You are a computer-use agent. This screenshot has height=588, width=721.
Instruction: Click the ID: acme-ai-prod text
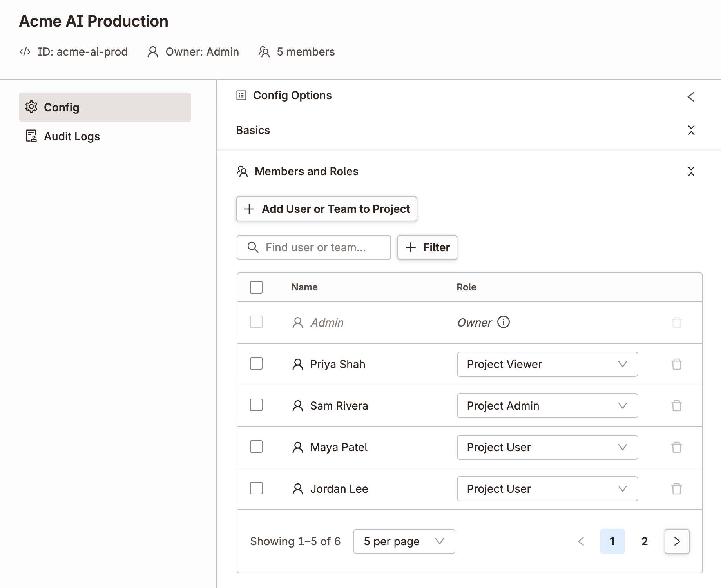click(83, 52)
